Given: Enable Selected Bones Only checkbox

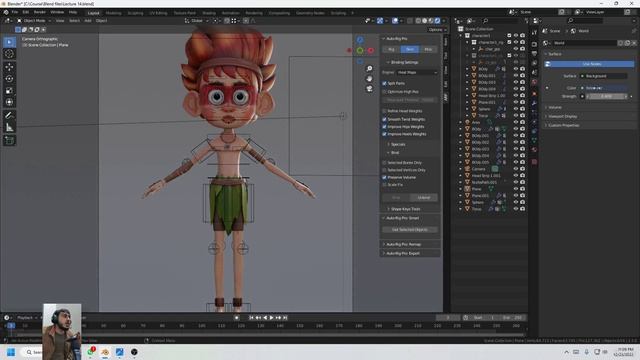Looking at the screenshot, I should pyautogui.click(x=384, y=162).
